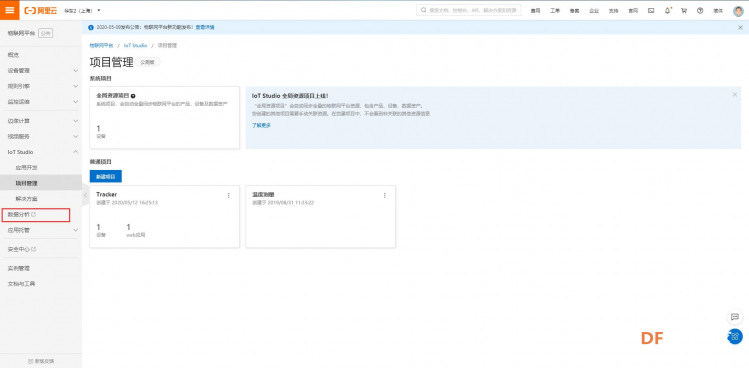Click the Aliyun logo in the header

pyautogui.click(x=41, y=10)
